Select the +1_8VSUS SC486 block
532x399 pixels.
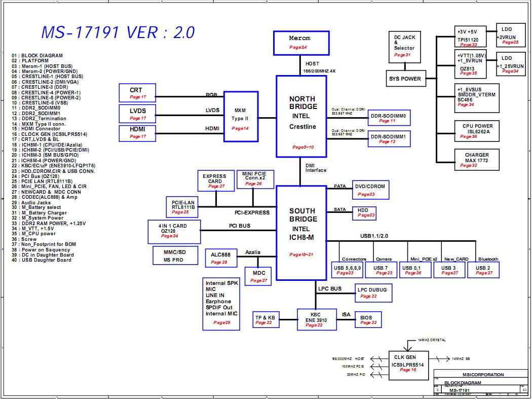coord(477,98)
